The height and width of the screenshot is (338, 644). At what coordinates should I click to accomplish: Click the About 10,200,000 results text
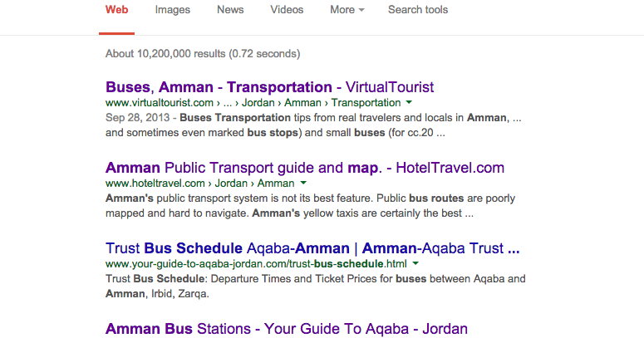203,54
